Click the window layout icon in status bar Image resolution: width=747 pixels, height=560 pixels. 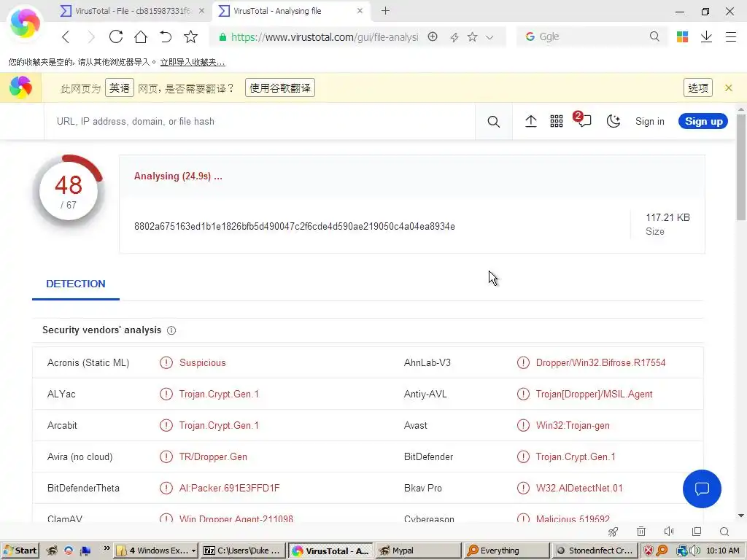pyautogui.click(x=697, y=532)
